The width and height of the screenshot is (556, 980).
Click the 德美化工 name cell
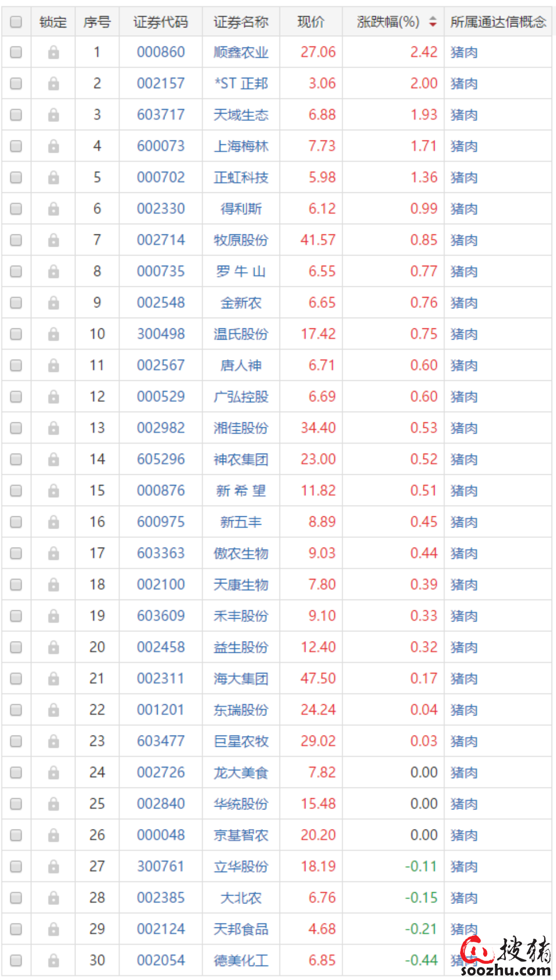[x=241, y=960]
